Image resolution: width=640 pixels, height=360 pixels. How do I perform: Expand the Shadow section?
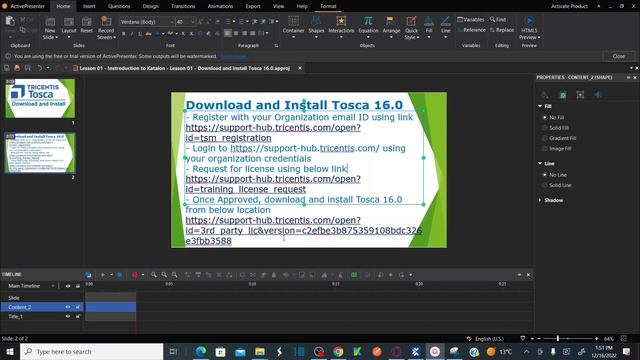[540, 200]
